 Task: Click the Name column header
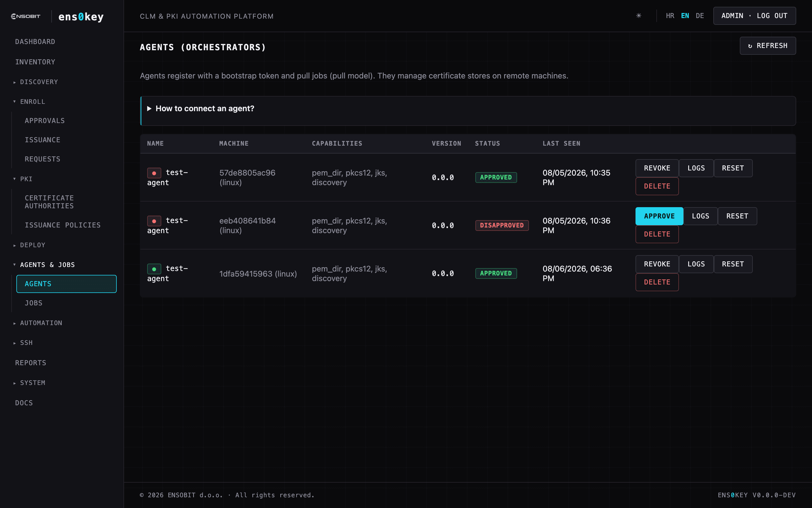155,143
